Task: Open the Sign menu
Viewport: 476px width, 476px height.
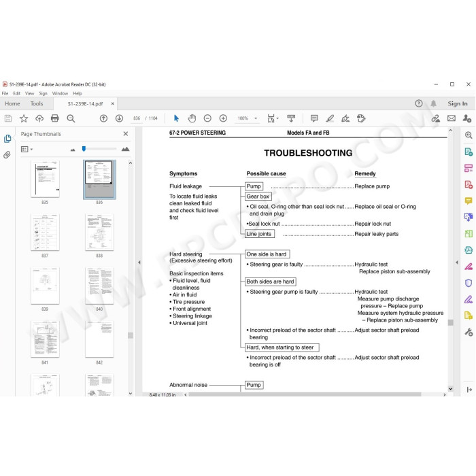Action: coord(43,94)
